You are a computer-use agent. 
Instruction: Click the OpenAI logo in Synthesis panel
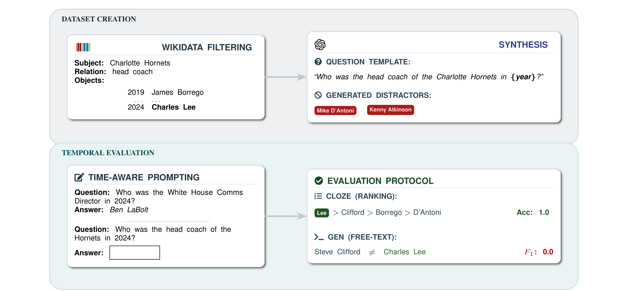tap(320, 45)
